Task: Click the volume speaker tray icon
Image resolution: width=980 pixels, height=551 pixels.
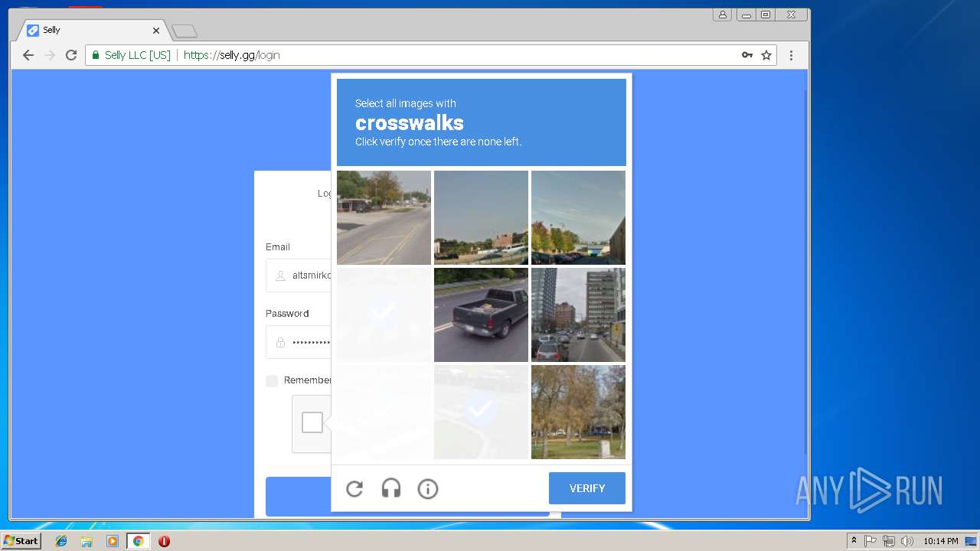Action: pos(906,541)
